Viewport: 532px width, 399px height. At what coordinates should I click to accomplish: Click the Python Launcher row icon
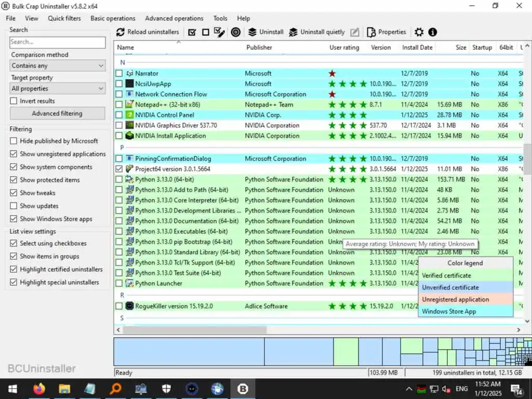[x=129, y=283]
